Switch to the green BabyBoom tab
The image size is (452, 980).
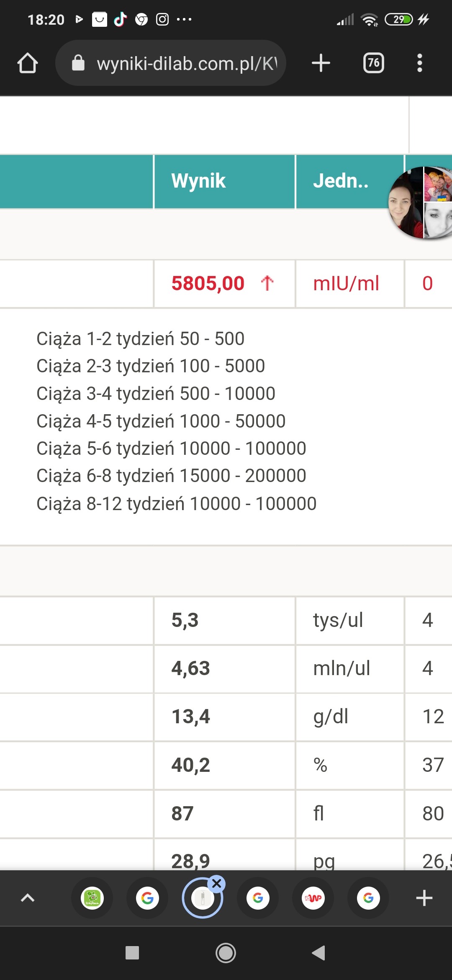coord(92,898)
